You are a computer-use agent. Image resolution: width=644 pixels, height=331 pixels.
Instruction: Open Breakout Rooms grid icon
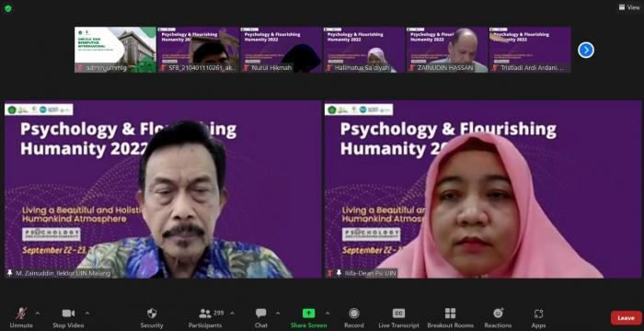[x=450, y=314]
